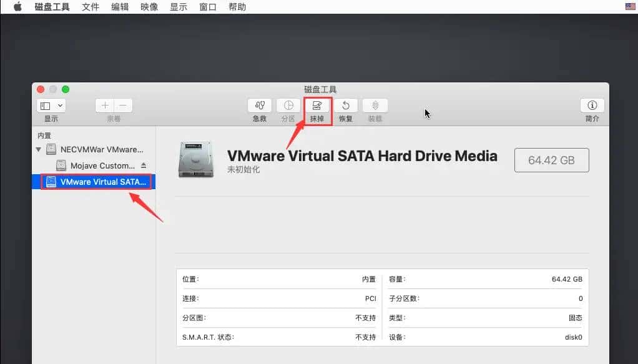
Task: Click the Mount (装载) toolbar icon
Action: (x=374, y=106)
